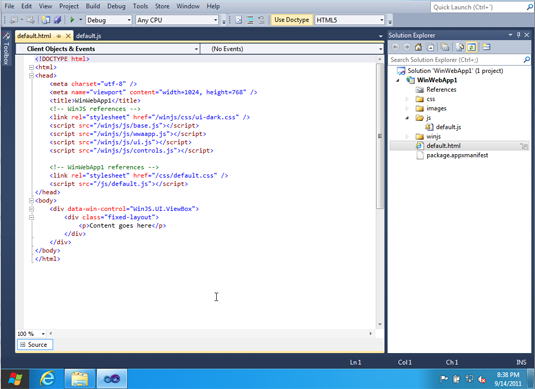Click the pin icon on default.html tab
Viewport: 535px width, 389px height.
tap(59, 36)
